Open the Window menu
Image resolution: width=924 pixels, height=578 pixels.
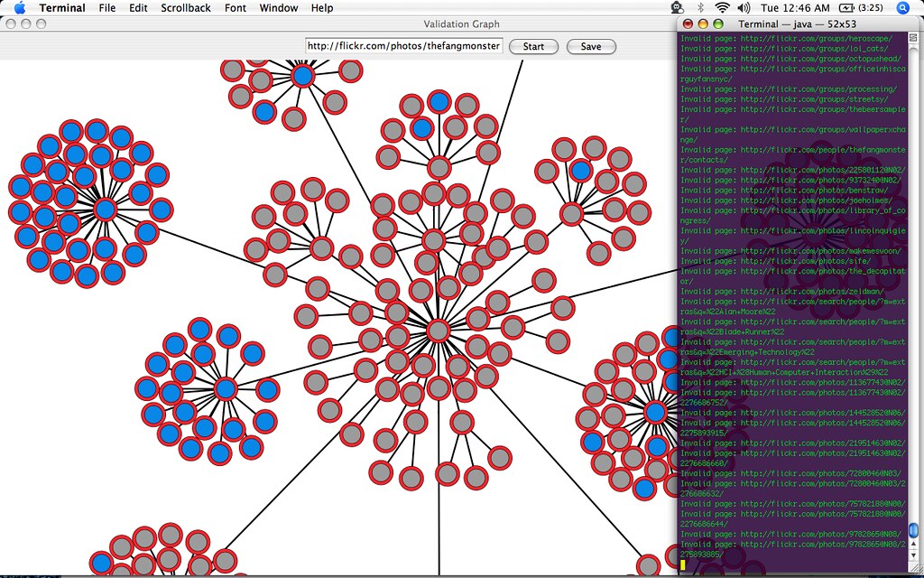click(279, 7)
